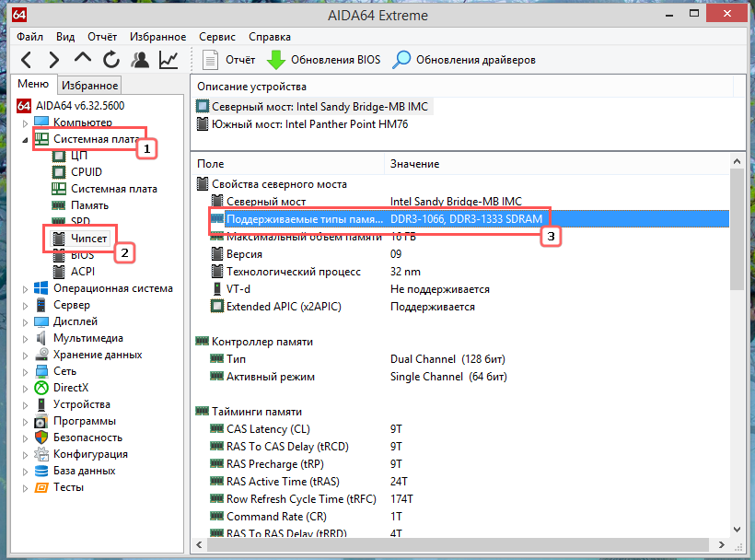The image size is (755, 560).
Task: Click the База данных database icon
Action: [41, 471]
